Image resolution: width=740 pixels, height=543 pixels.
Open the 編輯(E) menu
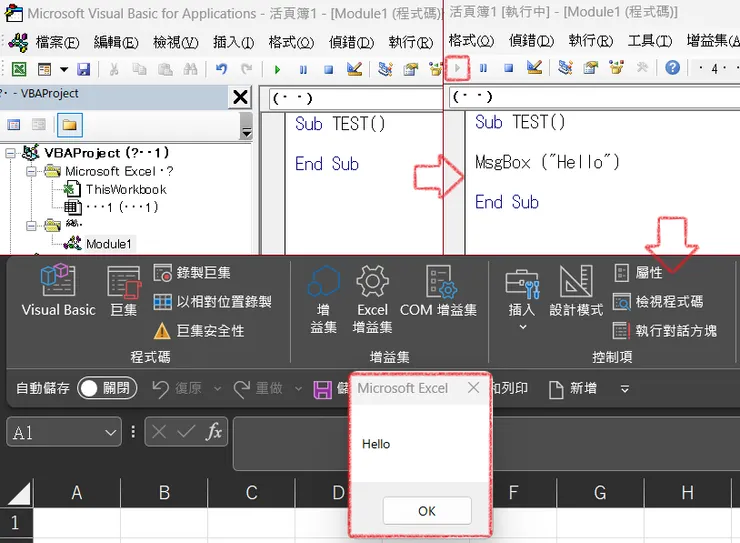tap(116, 43)
